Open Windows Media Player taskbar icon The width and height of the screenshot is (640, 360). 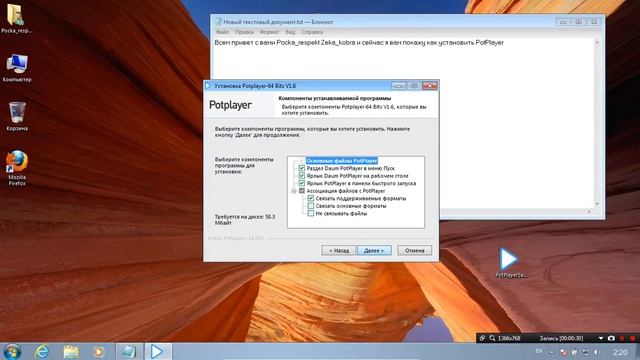pyautogui.click(x=99, y=351)
